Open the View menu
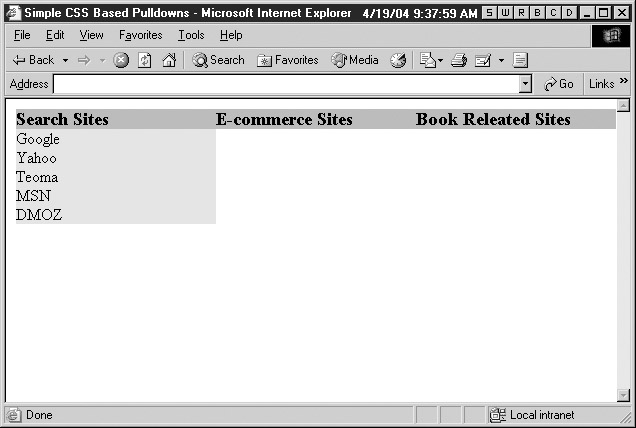 click(x=91, y=35)
